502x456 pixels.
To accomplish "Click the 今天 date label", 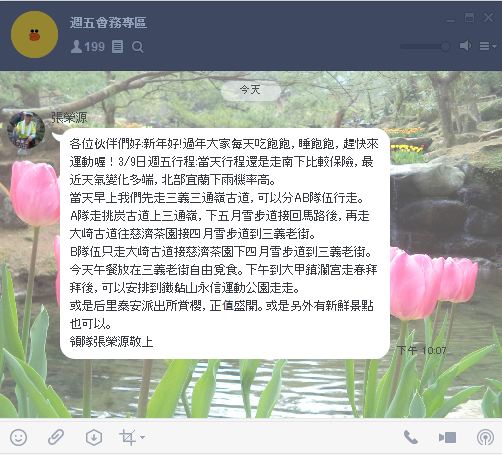I will coord(250,89).
